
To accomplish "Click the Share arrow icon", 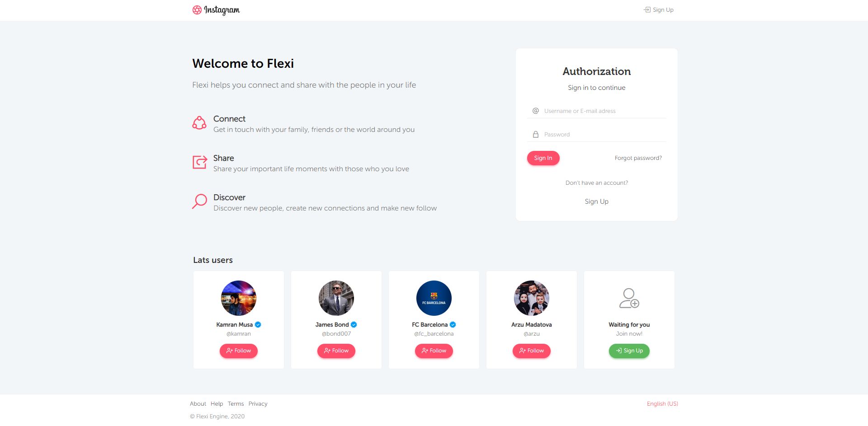I will tap(199, 162).
